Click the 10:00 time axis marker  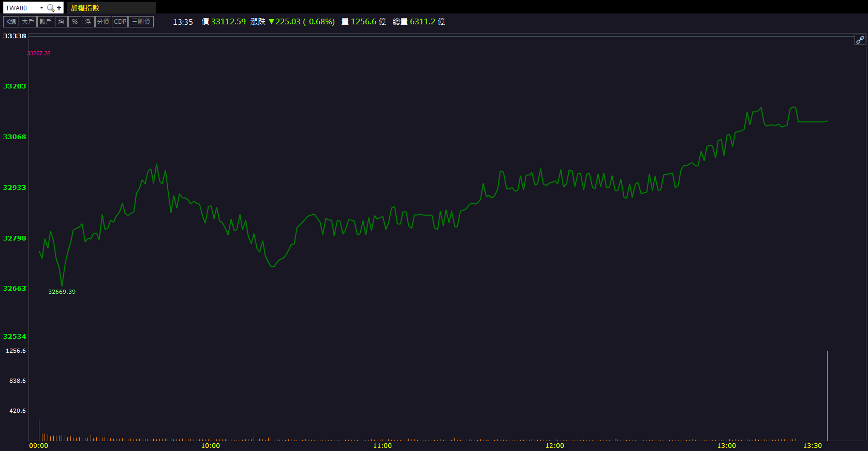[210, 445]
